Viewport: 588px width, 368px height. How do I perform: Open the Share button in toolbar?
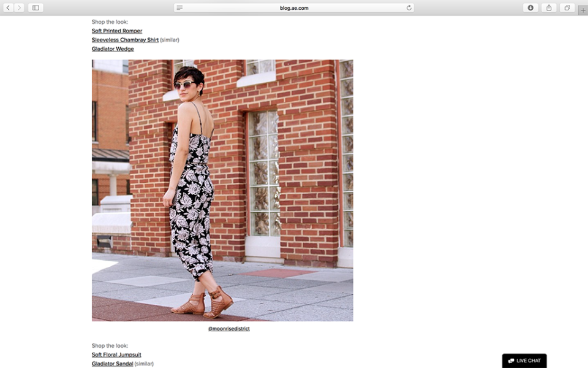(549, 7)
